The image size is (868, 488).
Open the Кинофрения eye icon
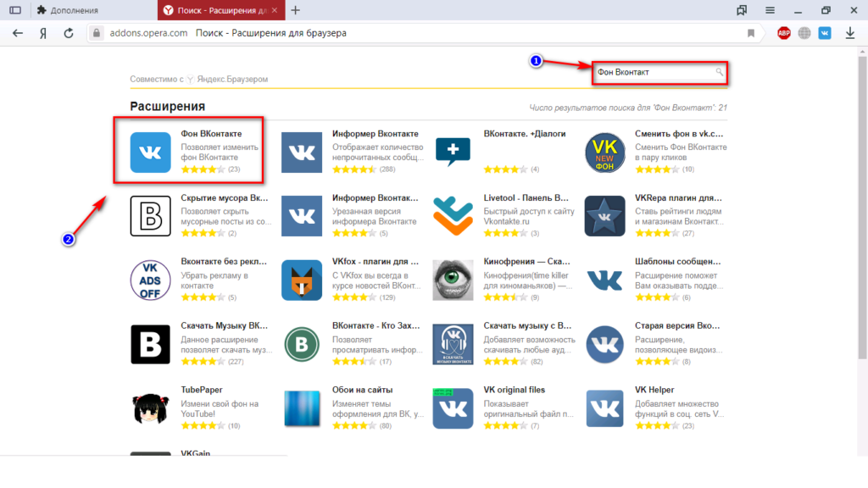pos(453,280)
